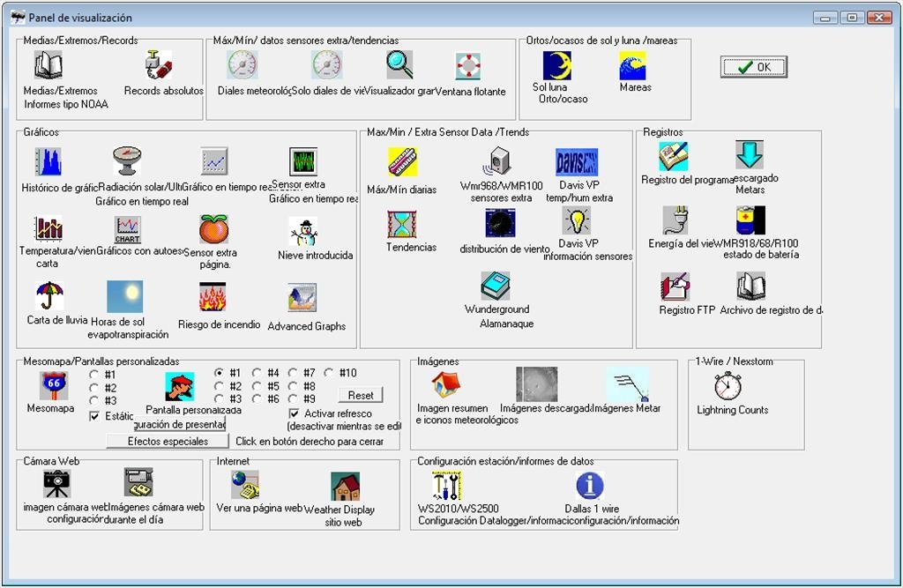Screen dimensions: 903x588
Task: Toggle the Activar refresco checkbox
Action: click(x=294, y=413)
